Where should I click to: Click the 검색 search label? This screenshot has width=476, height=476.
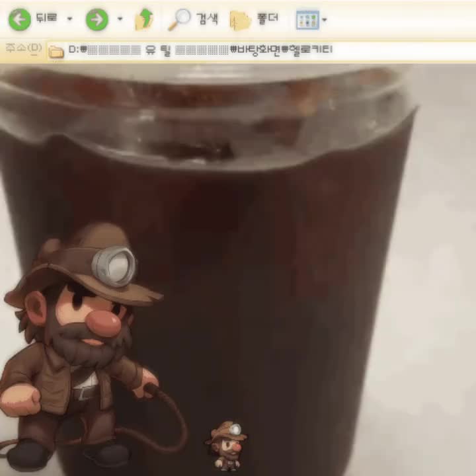pos(207,19)
